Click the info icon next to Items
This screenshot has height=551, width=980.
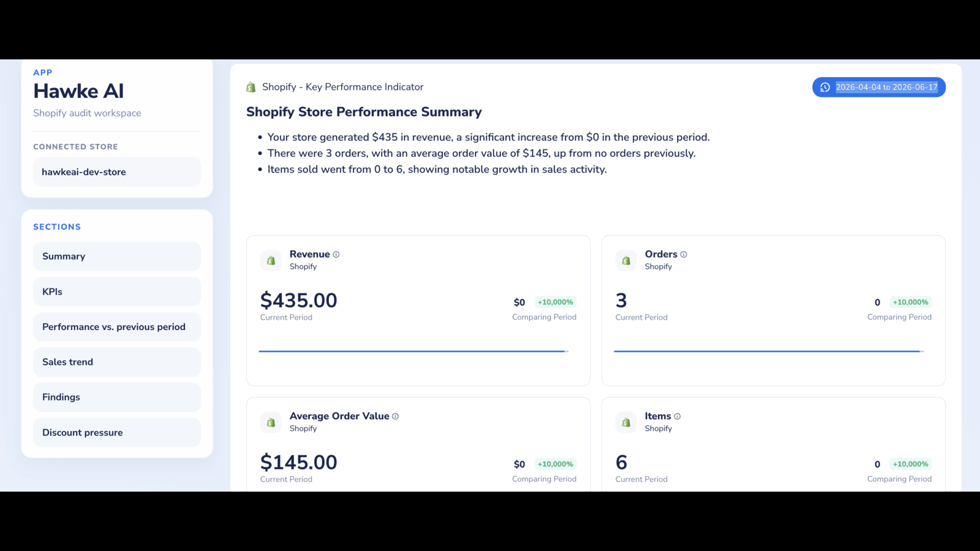tap(677, 416)
